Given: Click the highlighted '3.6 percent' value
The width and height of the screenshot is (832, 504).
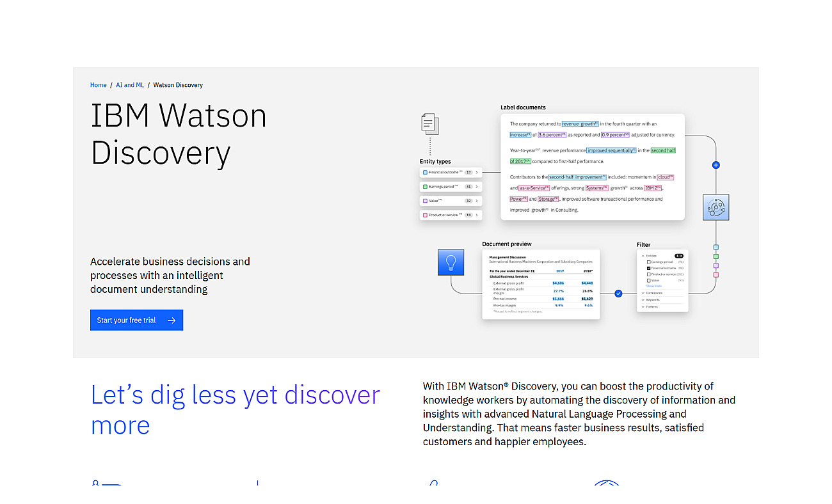Looking at the screenshot, I should pyautogui.click(x=552, y=135).
